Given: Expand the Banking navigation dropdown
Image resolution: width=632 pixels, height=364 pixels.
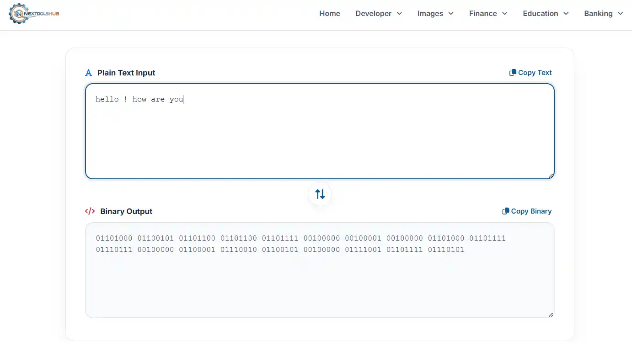Looking at the screenshot, I should click(603, 14).
